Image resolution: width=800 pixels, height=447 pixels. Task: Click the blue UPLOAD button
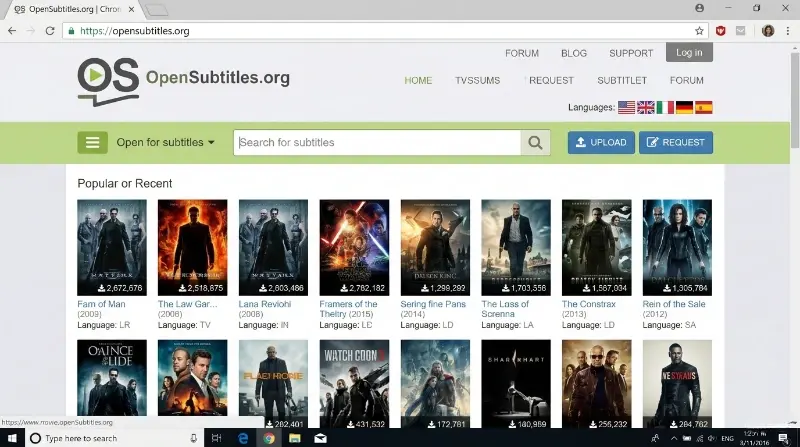601,142
